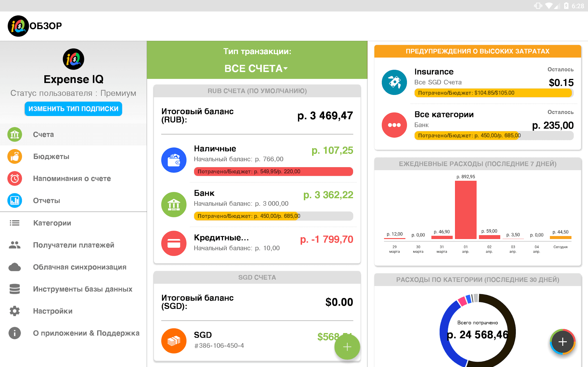Open the blue Reports chart icon
The width and height of the screenshot is (588, 367).
[x=15, y=201]
